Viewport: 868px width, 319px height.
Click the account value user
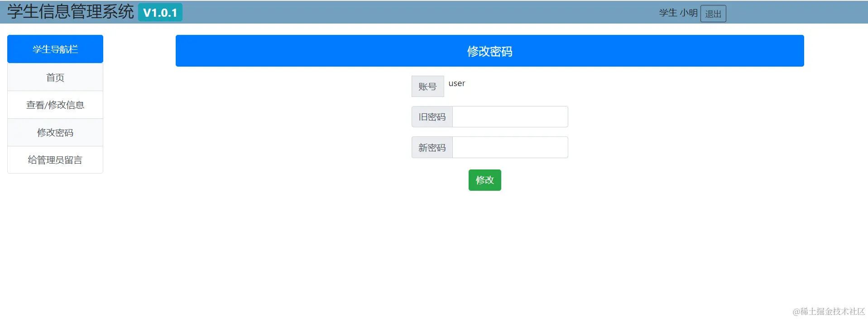pos(457,83)
